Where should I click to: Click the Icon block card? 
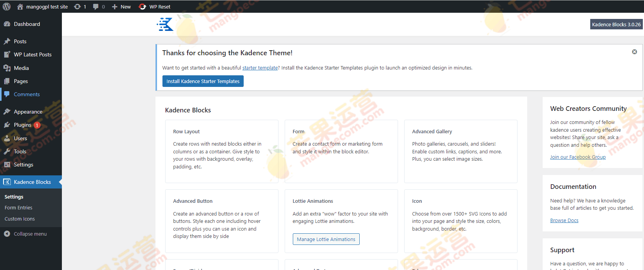click(461, 221)
